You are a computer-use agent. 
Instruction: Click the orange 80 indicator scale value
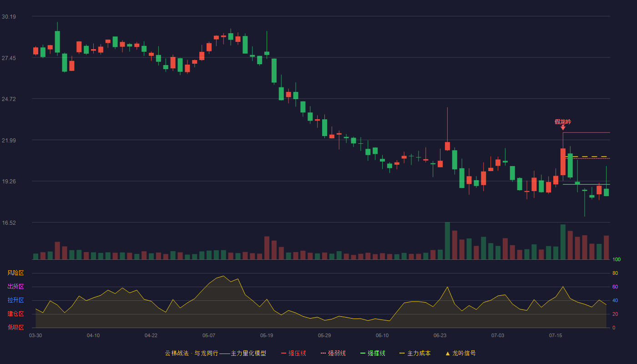(x=615, y=273)
